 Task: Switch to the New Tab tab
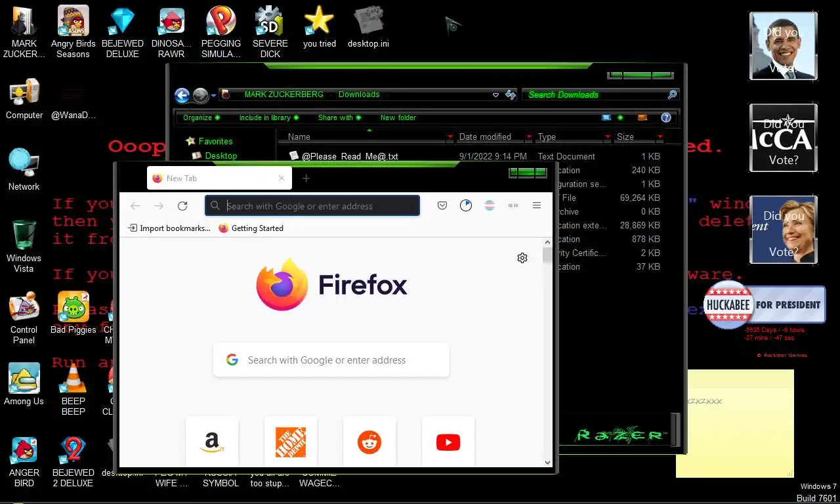pyautogui.click(x=219, y=178)
